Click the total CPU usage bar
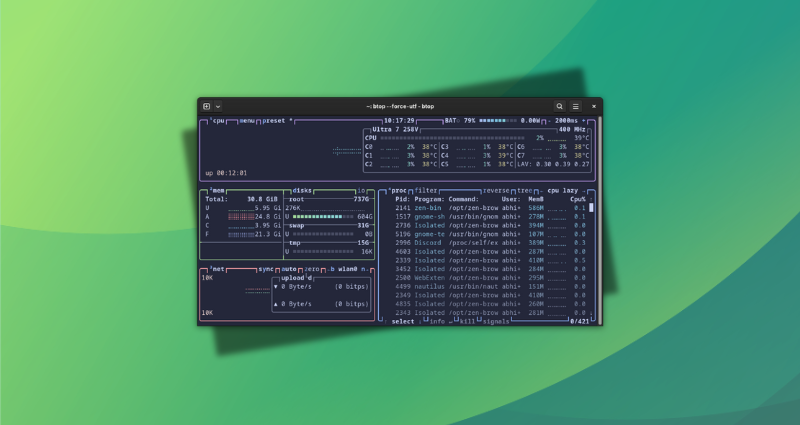The width and height of the screenshot is (800, 425). 452,138
